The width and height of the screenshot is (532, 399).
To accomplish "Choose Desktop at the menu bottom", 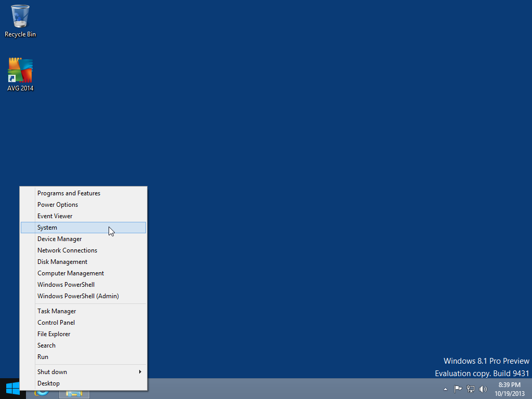I will click(x=83, y=383).
